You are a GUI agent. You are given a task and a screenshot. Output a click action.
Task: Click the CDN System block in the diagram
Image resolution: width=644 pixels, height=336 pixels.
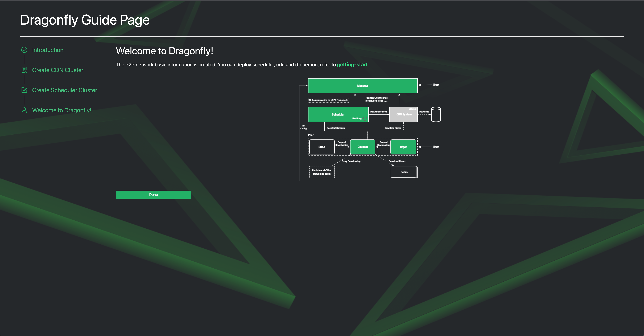point(403,114)
